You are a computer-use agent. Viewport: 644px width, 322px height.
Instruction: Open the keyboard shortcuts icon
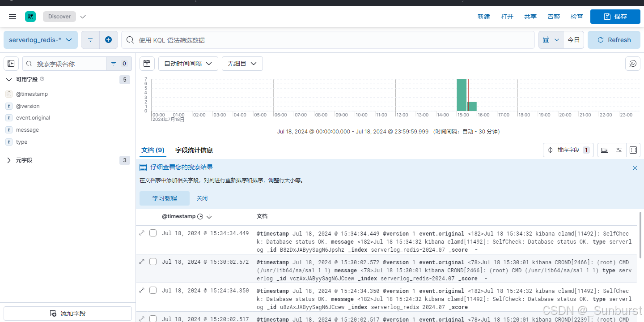(x=605, y=150)
